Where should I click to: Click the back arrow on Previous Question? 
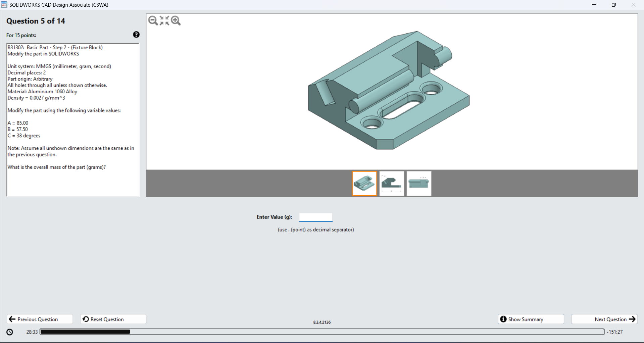coord(12,319)
